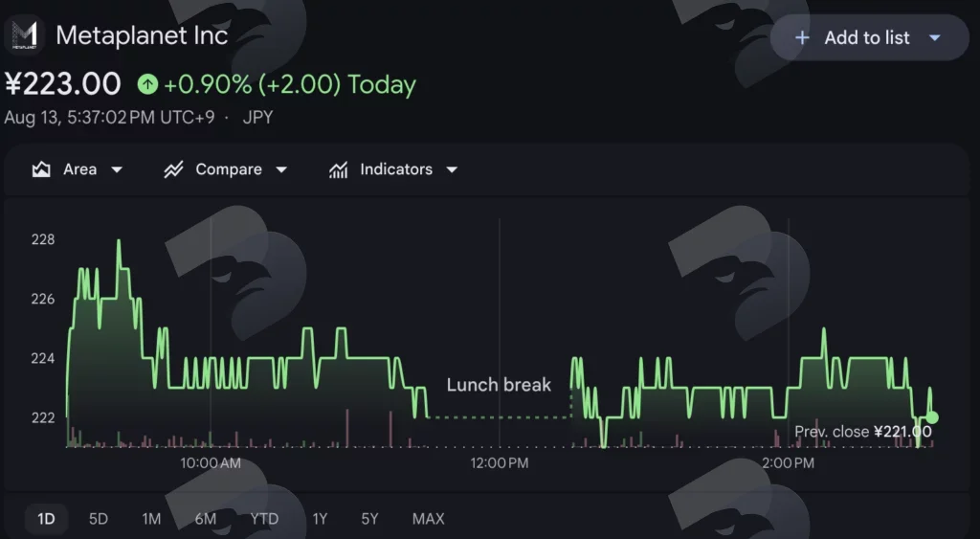Viewport: 980px width, 539px height.
Task: Choose the 5Y time range
Action: 370,519
